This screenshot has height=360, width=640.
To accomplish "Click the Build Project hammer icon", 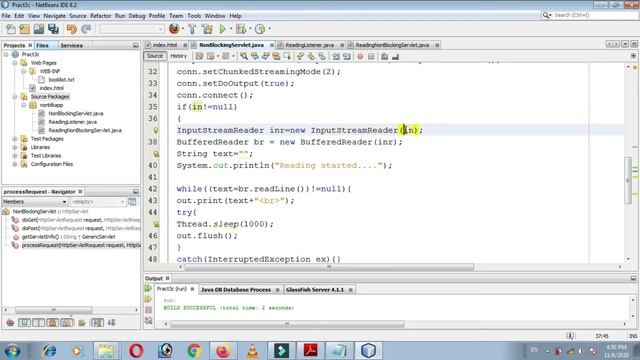I will pos(192,29).
